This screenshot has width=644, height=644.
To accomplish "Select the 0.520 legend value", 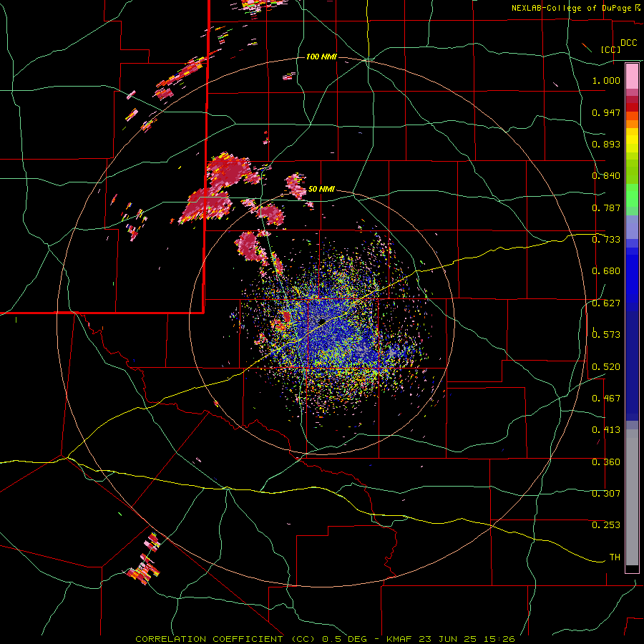I will (x=606, y=367).
